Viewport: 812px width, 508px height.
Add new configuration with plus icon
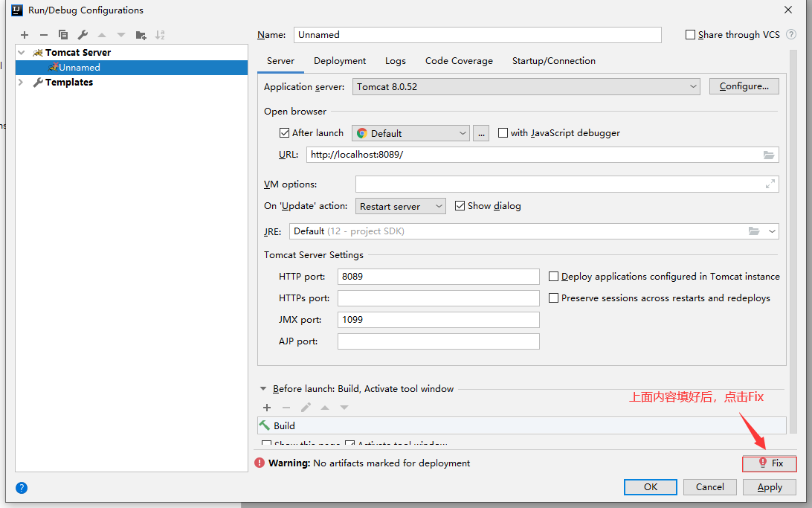25,35
